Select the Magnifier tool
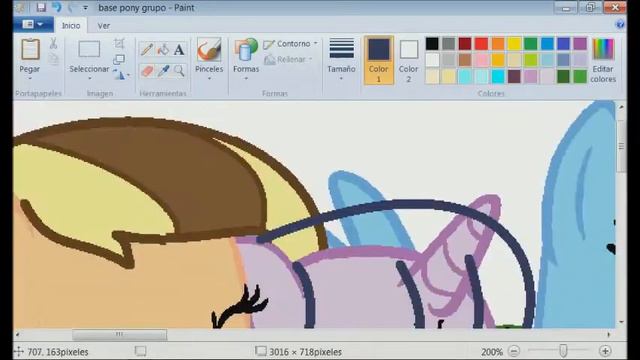The height and width of the screenshot is (360, 640). click(x=179, y=71)
